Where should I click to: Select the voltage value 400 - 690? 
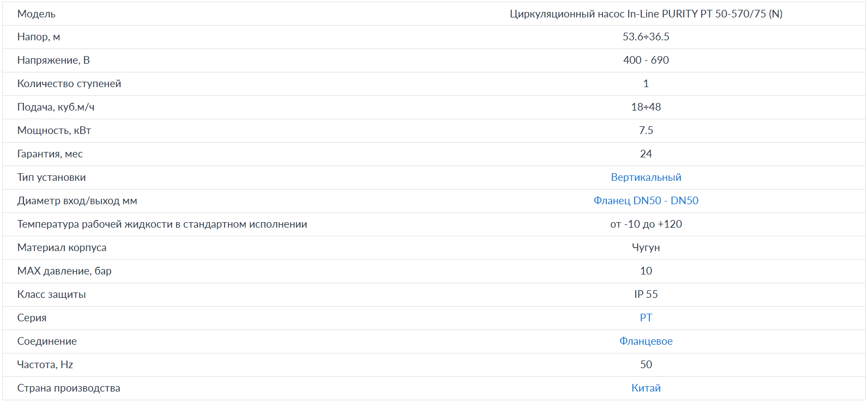pyautogui.click(x=646, y=60)
